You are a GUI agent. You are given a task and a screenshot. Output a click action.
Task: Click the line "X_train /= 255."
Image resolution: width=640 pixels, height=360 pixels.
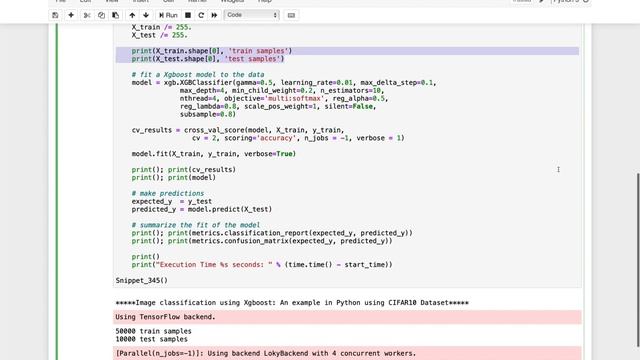click(161, 27)
